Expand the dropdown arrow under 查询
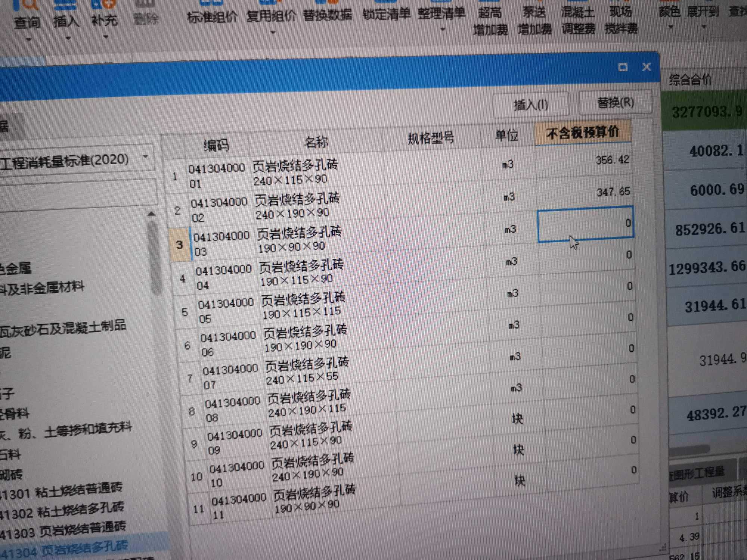The image size is (747, 560). point(29,39)
